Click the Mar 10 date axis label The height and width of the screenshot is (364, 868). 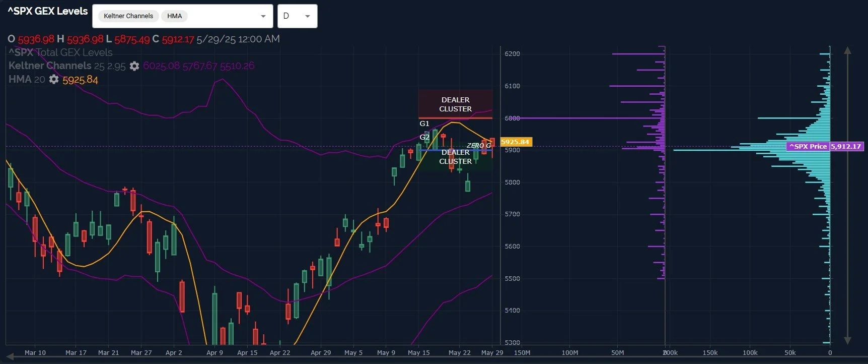click(x=35, y=352)
